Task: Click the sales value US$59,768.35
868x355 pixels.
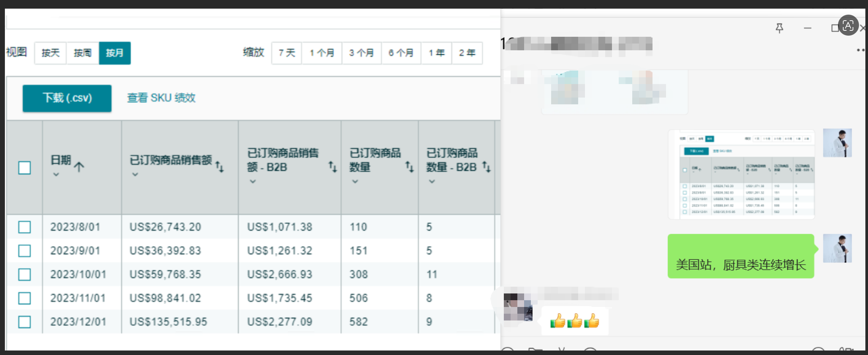Action: tap(165, 274)
